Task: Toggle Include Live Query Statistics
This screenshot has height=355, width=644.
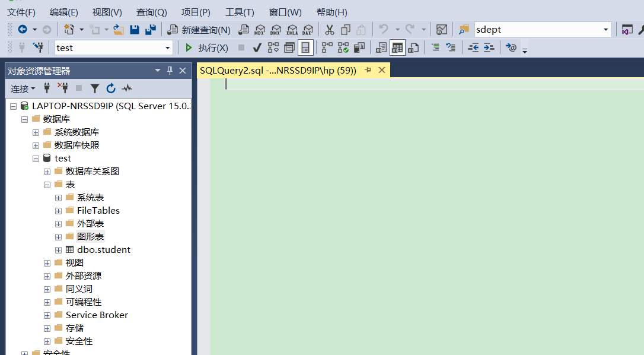Action: click(x=343, y=47)
